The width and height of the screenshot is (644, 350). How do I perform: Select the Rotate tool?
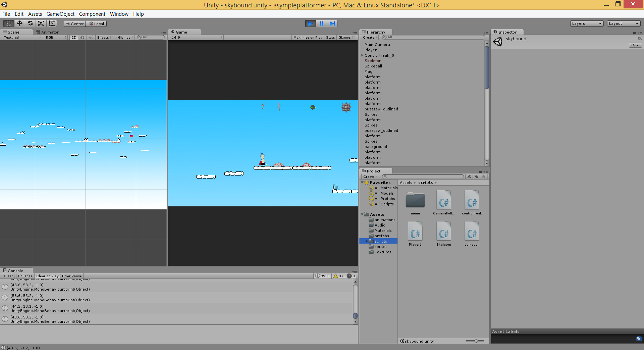pos(30,23)
